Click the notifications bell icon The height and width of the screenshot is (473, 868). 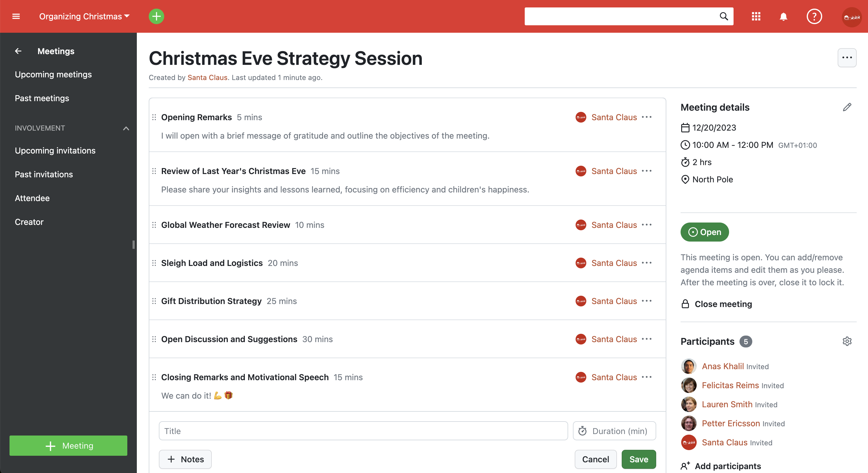pos(783,16)
